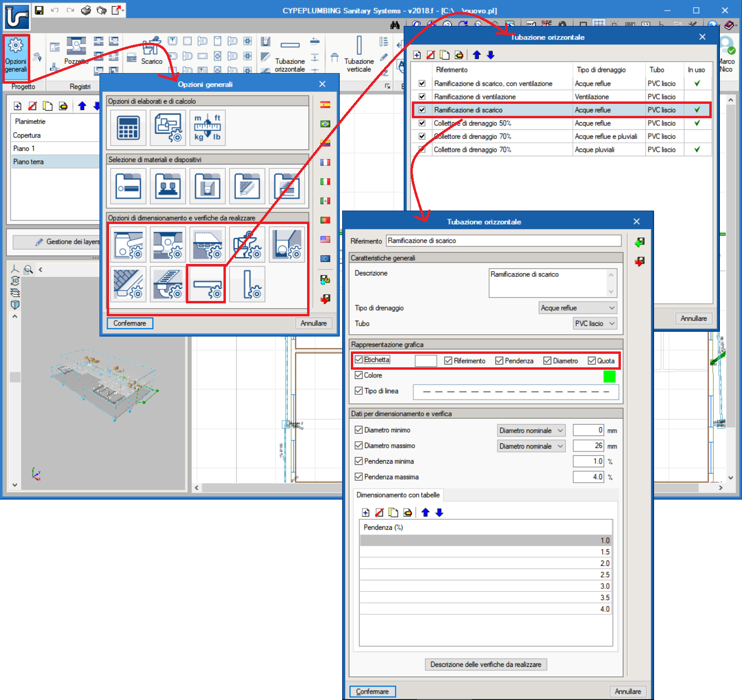Click import from library green arrow icon
Image resolution: width=742 pixels, height=700 pixels.
pos(640,242)
